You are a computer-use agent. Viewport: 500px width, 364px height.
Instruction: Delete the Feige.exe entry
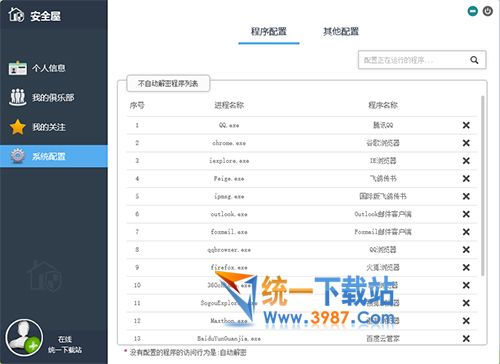click(466, 178)
